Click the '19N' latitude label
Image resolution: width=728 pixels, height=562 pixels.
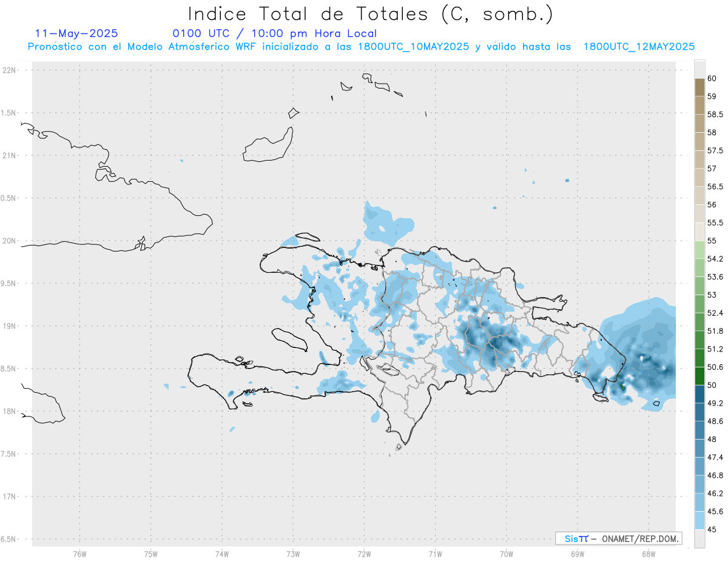(10, 326)
